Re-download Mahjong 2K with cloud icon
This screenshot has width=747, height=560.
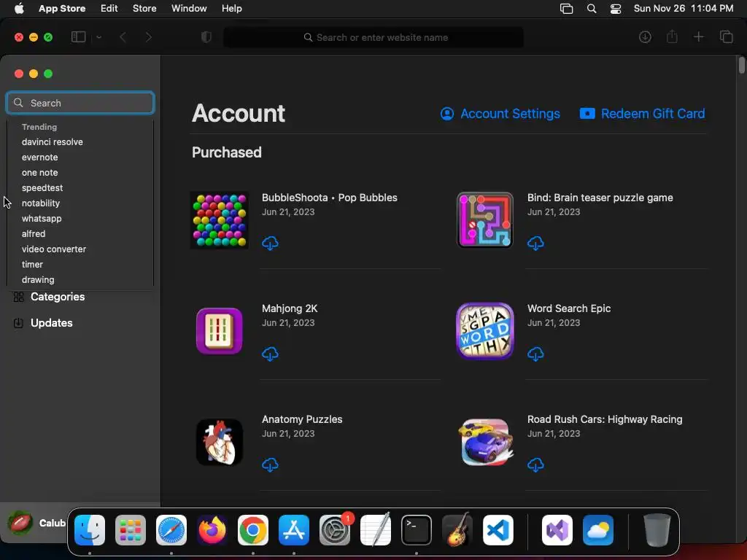point(270,354)
